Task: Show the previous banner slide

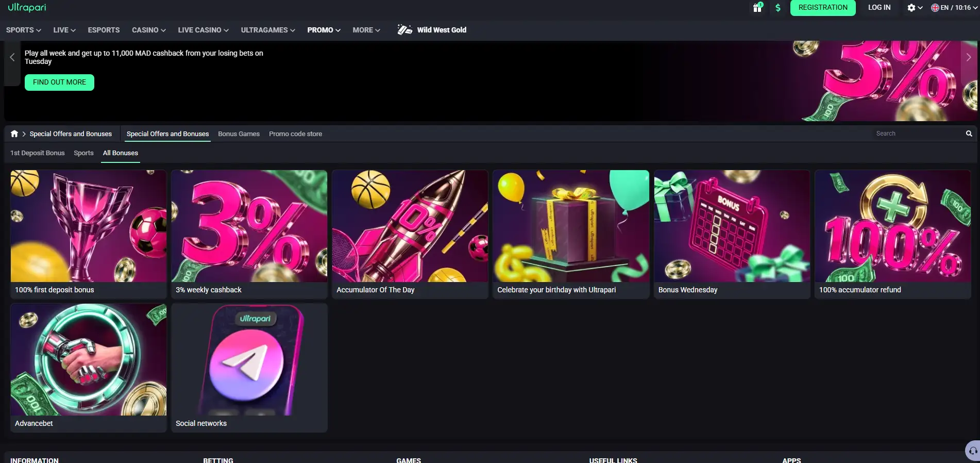Action: pyautogui.click(x=12, y=58)
